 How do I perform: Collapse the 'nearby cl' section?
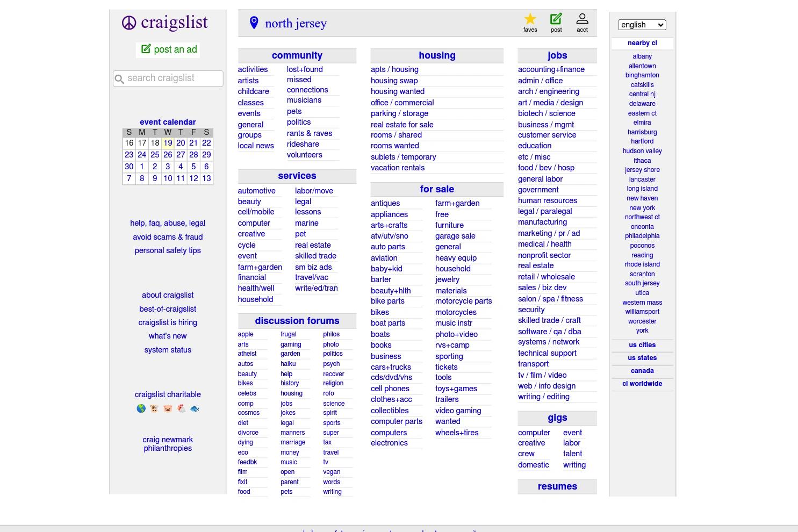642,43
